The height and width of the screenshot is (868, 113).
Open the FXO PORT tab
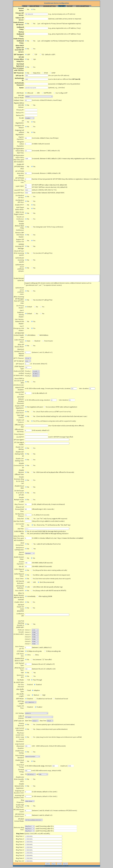click(x=69, y=6)
